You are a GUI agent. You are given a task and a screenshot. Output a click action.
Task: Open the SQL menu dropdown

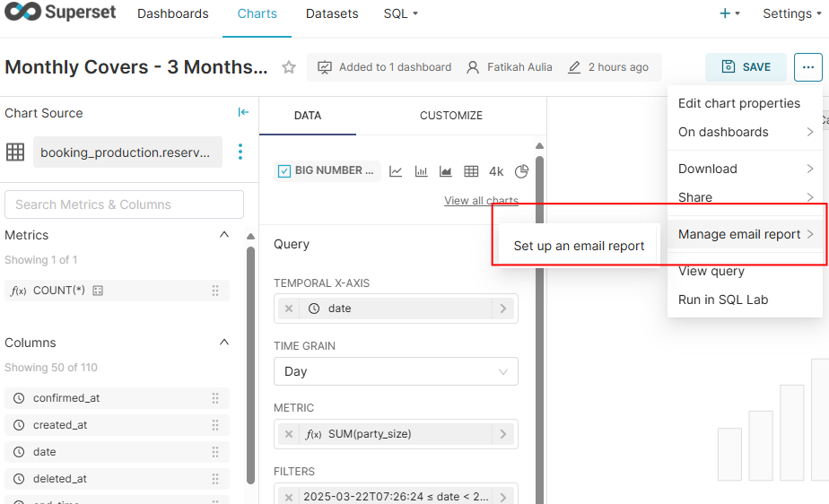click(400, 13)
